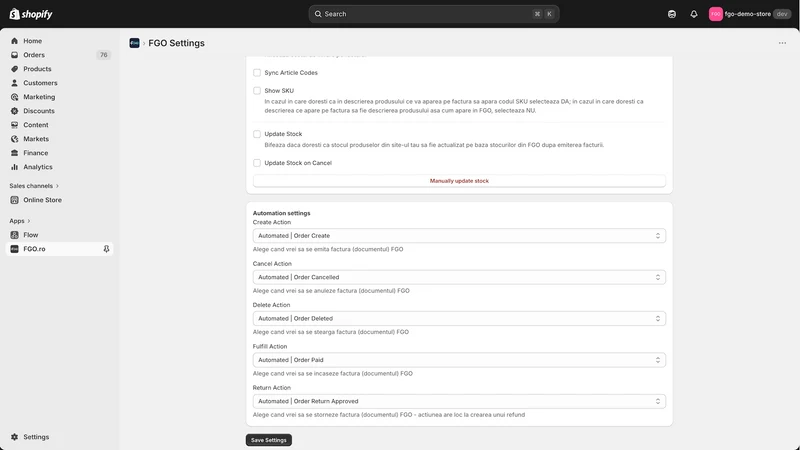Click the Orders count badge 76
Image resolution: width=800 pixels, height=450 pixels.
tap(104, 55)
